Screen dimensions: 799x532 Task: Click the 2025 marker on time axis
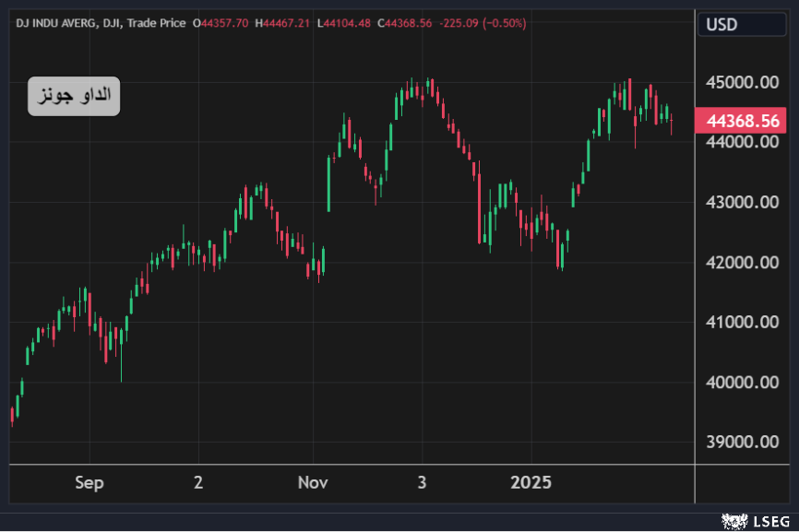point(531,483)
